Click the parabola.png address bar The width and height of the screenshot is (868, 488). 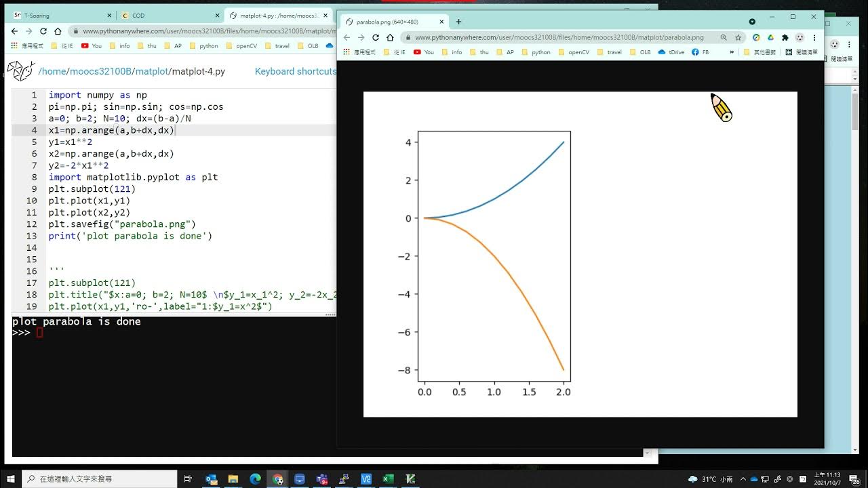[x=559, y=38]
